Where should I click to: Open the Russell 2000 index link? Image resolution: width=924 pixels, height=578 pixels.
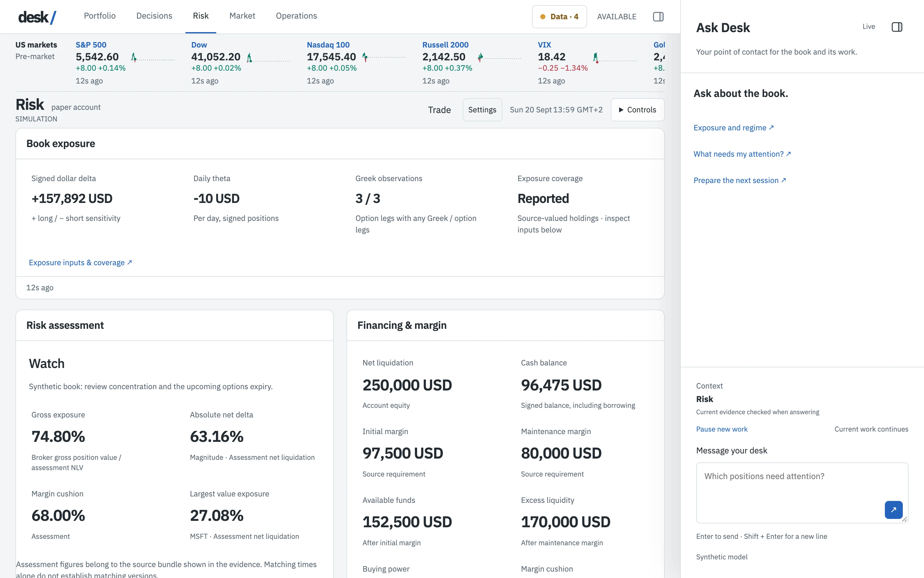coord(445,45)
